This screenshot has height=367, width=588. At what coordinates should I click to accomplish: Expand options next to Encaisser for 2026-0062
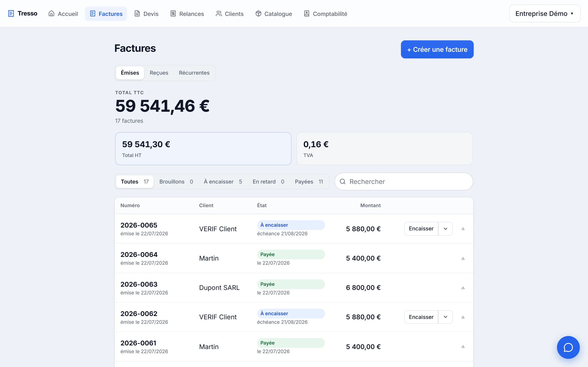[445, 317]
